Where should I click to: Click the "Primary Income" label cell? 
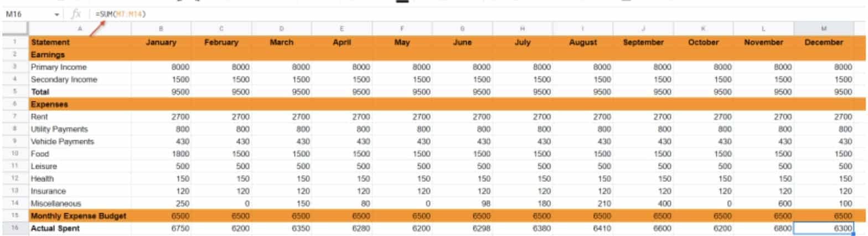[80, 67]
